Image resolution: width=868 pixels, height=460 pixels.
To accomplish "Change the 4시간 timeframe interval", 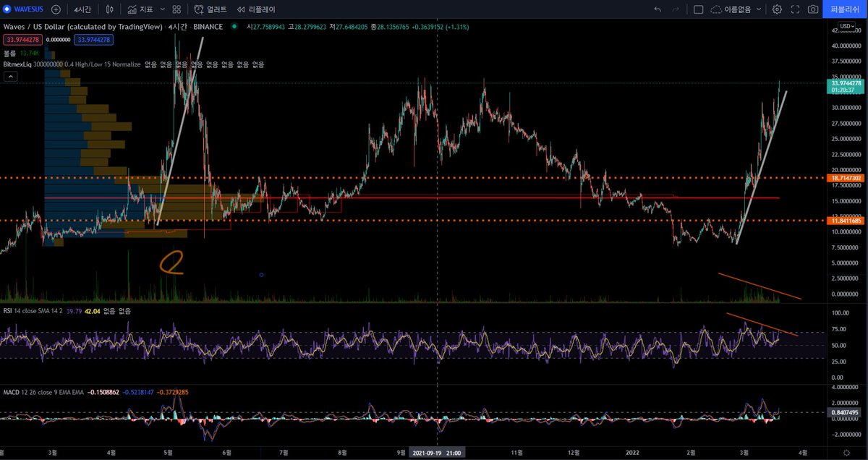I will pyautogui.click(x=83, y=10).
